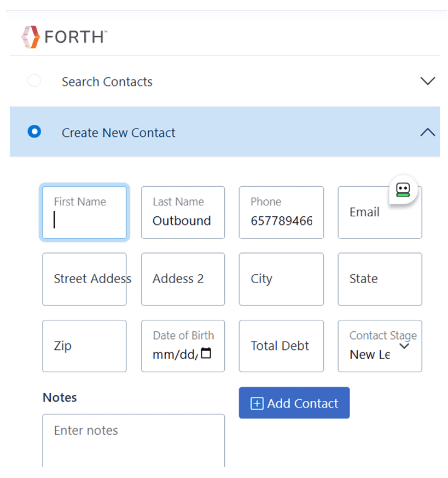Click the Forth logo icon

[x=31, y=37]
